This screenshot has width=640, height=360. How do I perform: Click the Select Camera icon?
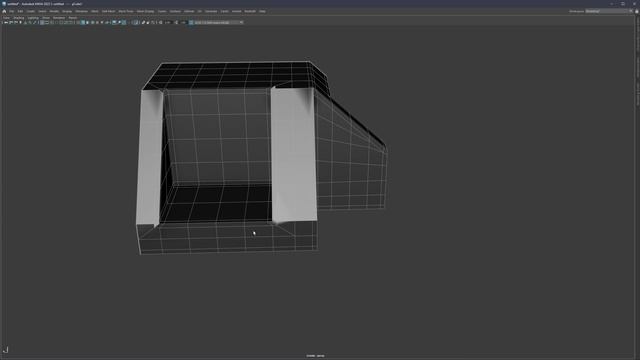[6, 22]
